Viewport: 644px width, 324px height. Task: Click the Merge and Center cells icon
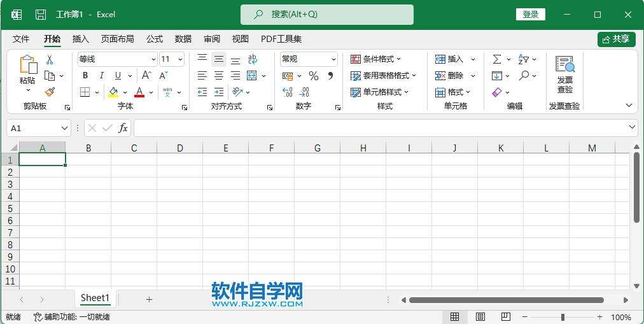(252, 76)
